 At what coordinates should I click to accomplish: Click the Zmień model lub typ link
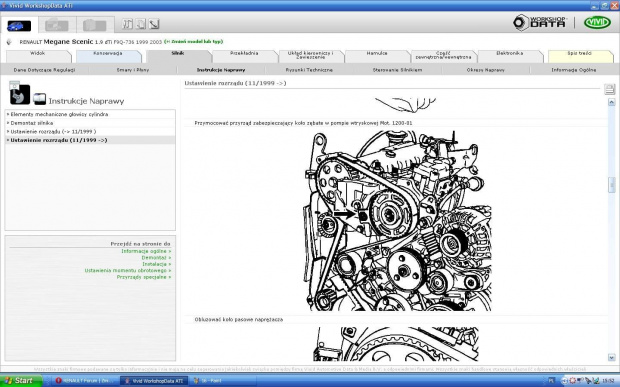point(193,41)
